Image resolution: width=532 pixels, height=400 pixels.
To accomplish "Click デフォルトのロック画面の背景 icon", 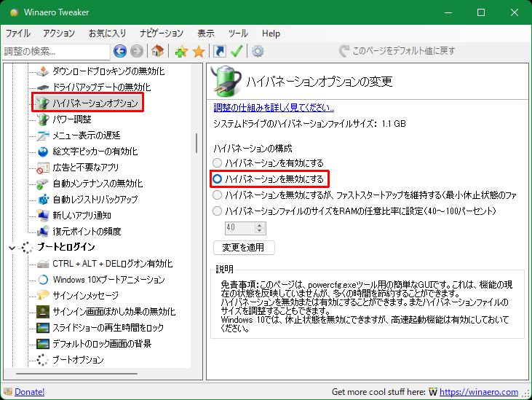I will point(43,344).
